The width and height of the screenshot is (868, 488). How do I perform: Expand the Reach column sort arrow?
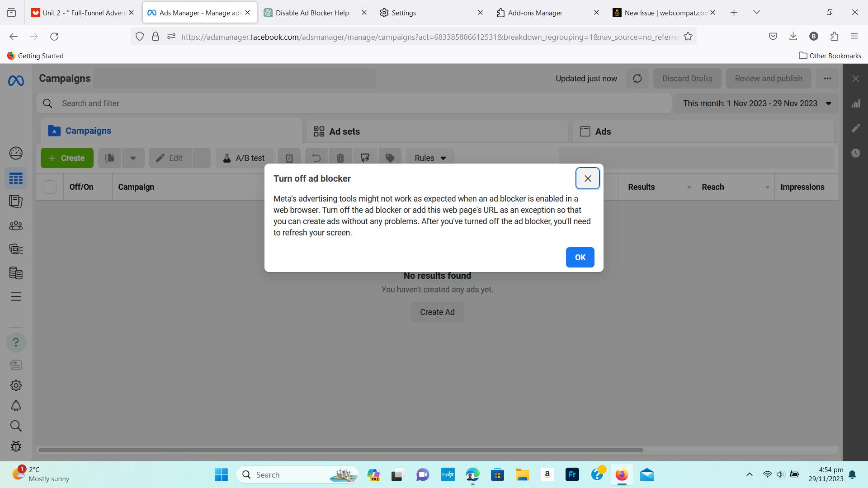[x=767, y=188]
